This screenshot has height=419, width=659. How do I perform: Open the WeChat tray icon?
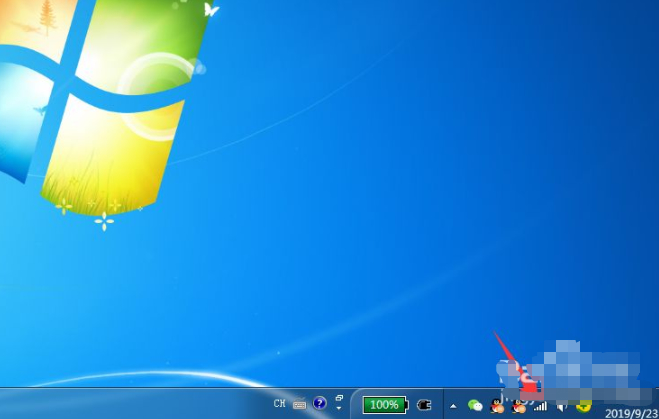[x=475, y=405]
